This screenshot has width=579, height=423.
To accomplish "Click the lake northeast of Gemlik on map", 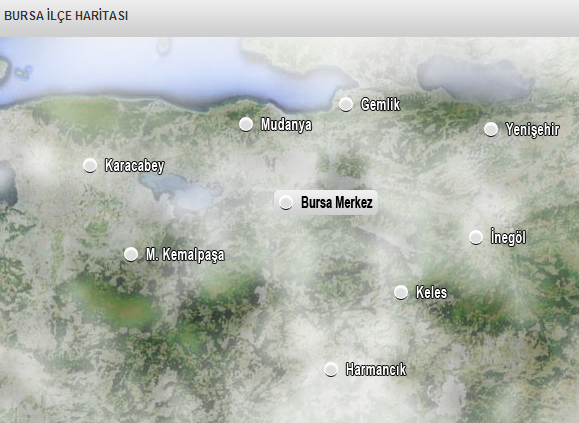I will pyautogui.click(x=476, y=78).
